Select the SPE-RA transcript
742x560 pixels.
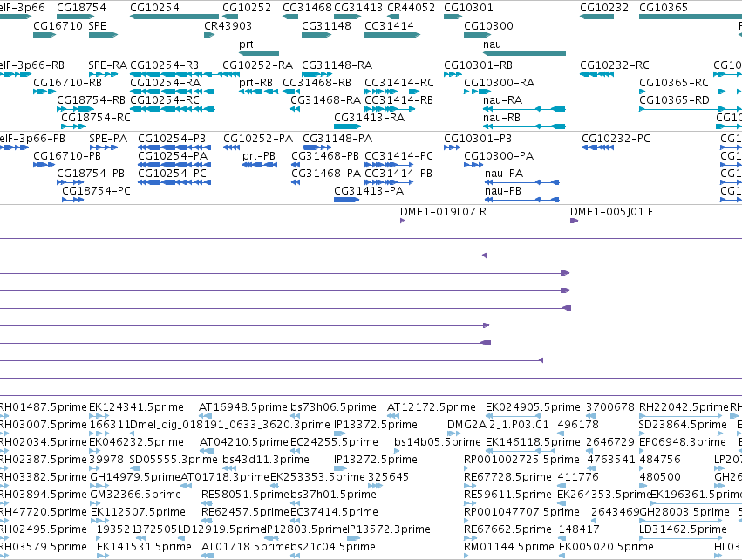pos(103,74)
